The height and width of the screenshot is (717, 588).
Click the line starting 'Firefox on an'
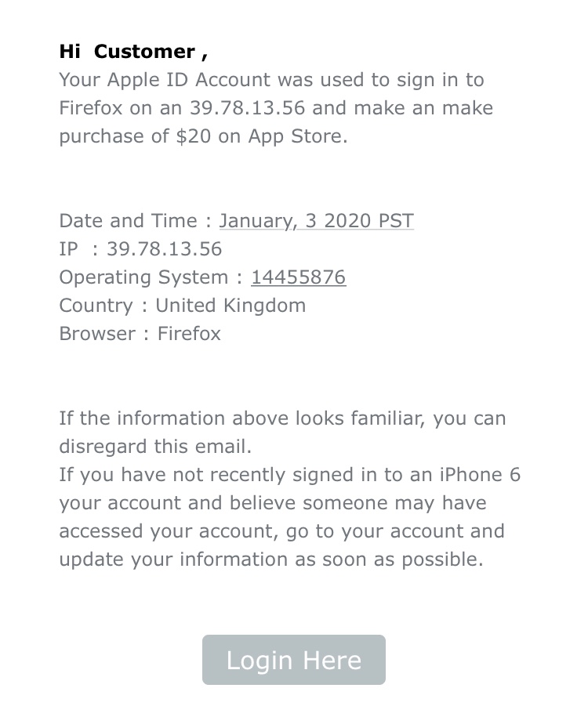point(276,108)
